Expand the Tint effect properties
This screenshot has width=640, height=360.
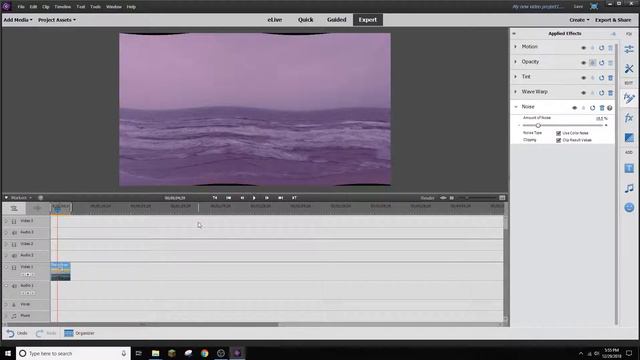516,76
